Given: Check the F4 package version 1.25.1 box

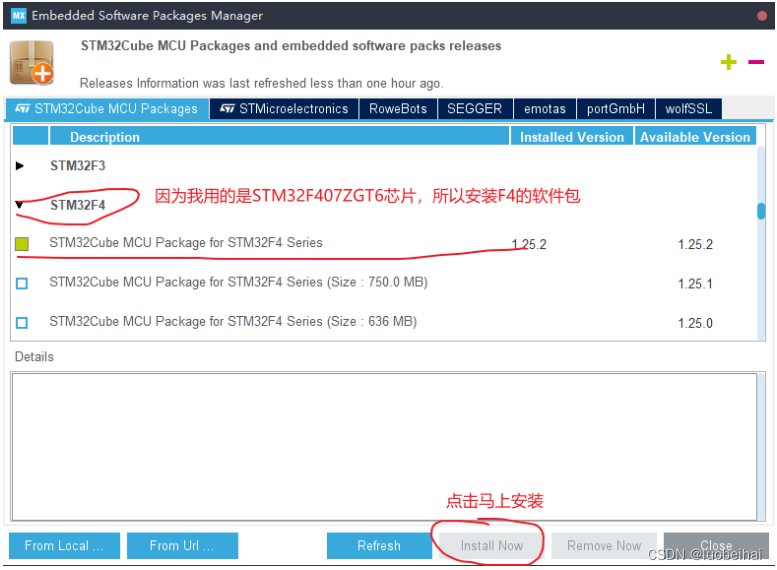Looking at the screenshot, I should point(22,284).
